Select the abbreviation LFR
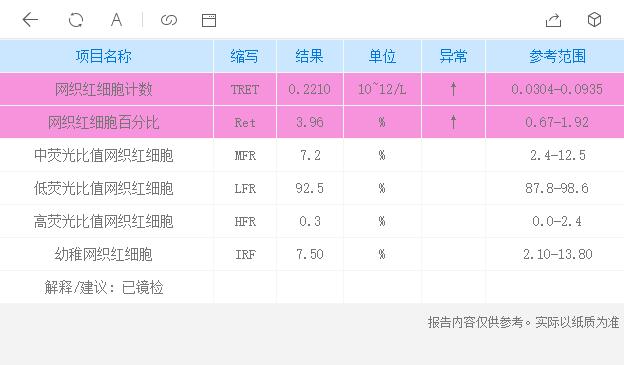The width and height of the screenshot is (624, 365). click(x=245, y=189)
